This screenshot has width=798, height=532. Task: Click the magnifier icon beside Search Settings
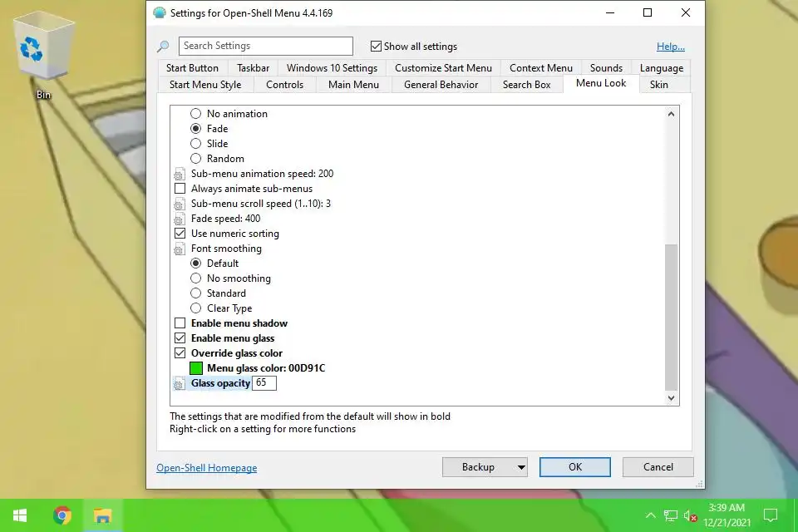pos(163,47)
